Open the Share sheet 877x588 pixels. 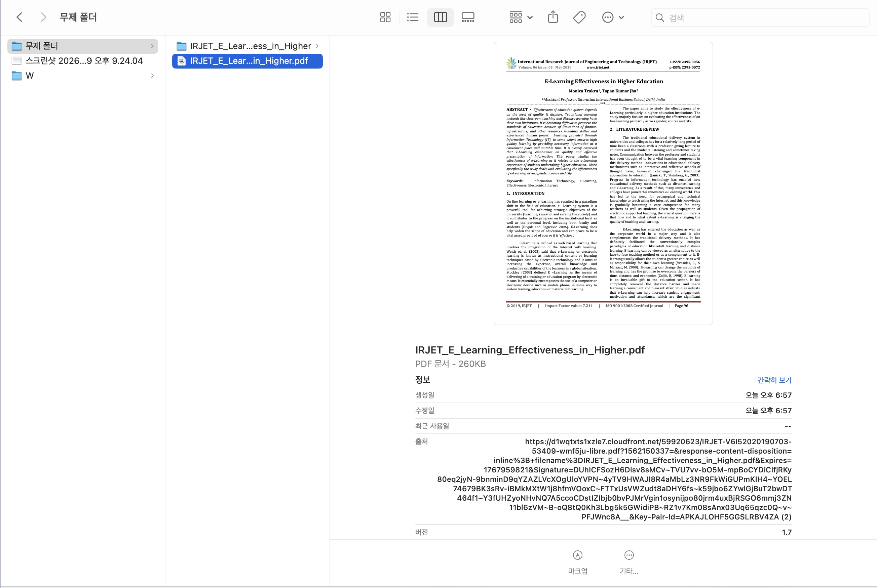point(552,17)
